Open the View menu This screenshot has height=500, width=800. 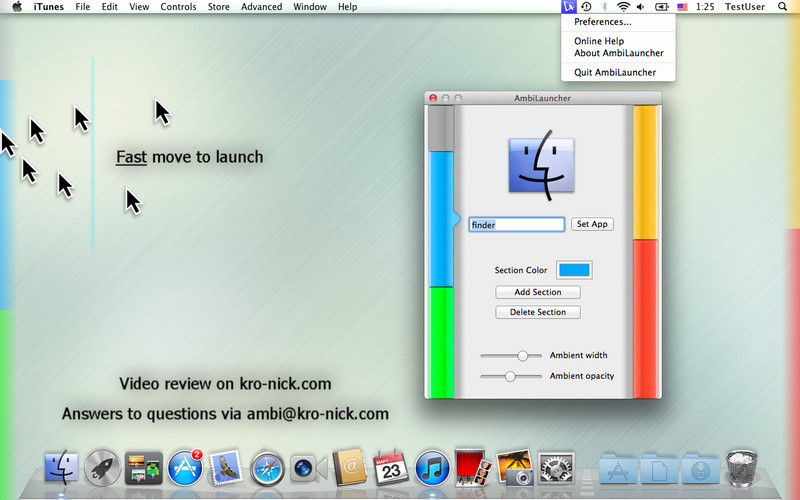point(139,7)
